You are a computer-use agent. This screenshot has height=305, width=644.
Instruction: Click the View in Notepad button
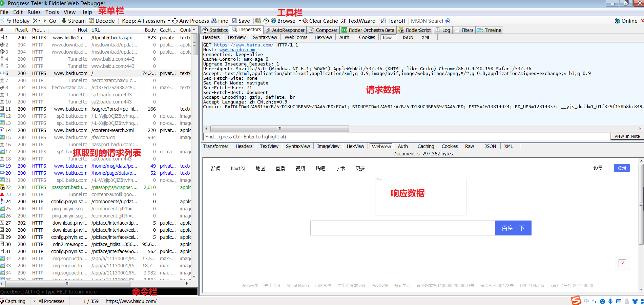click(627, 136)
